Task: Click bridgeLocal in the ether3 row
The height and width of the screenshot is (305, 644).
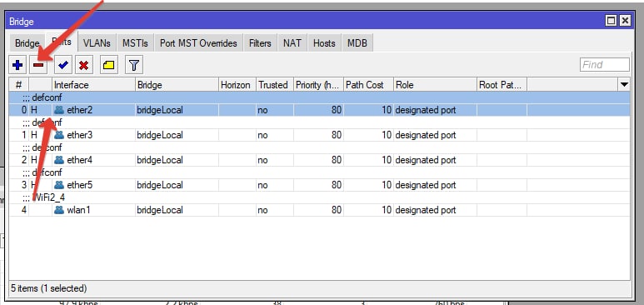Action: coord(160,135)
